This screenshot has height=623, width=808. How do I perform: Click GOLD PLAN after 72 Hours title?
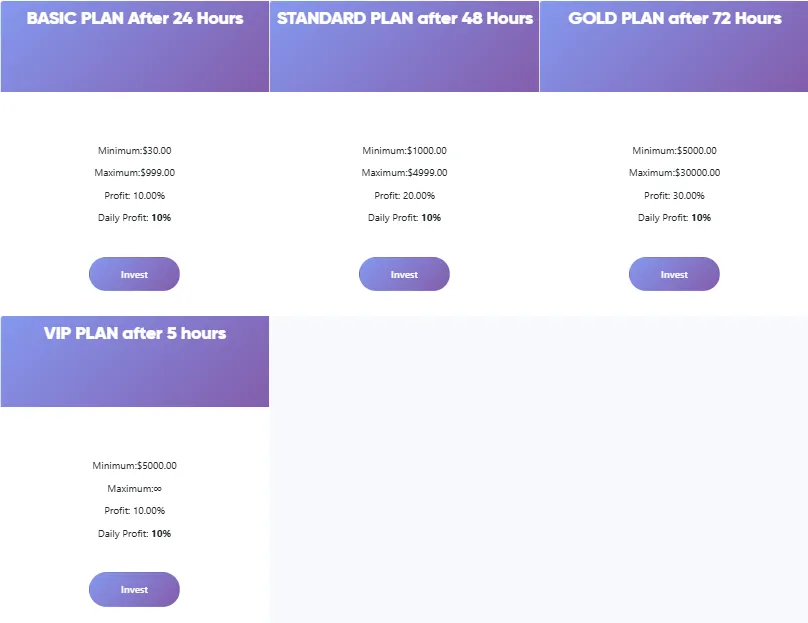pos(674,18)
